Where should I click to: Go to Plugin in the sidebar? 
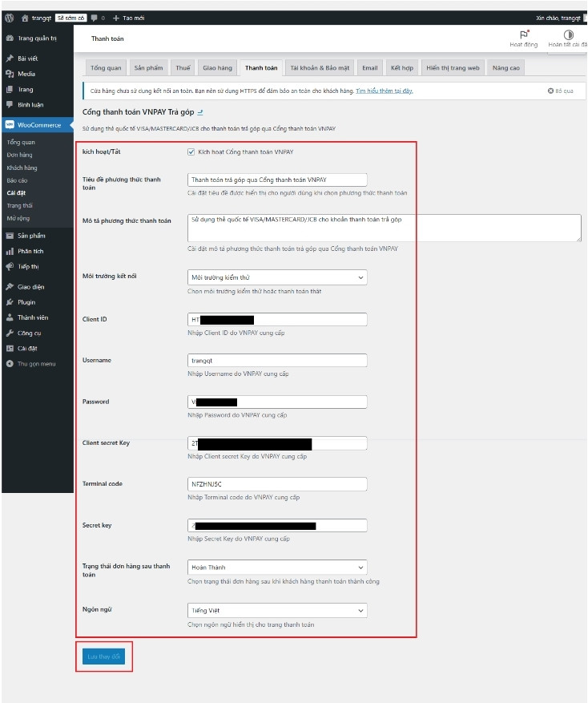point(26,302)
